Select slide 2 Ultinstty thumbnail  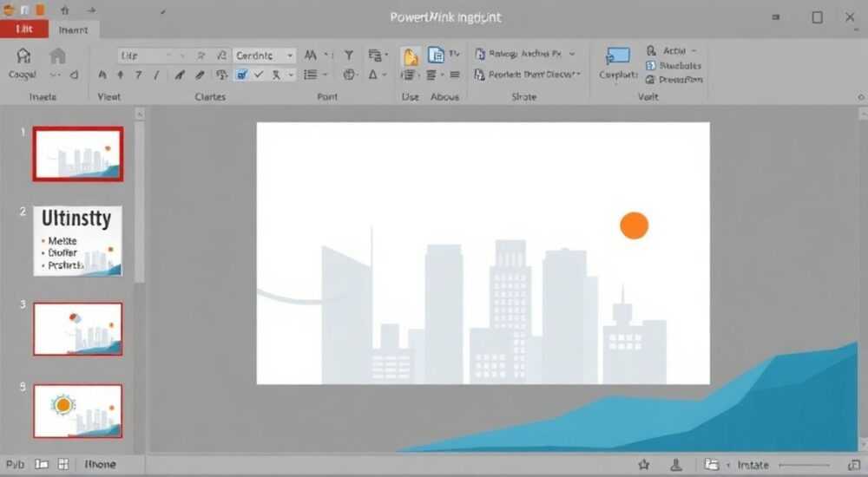[x=78, y=241]
